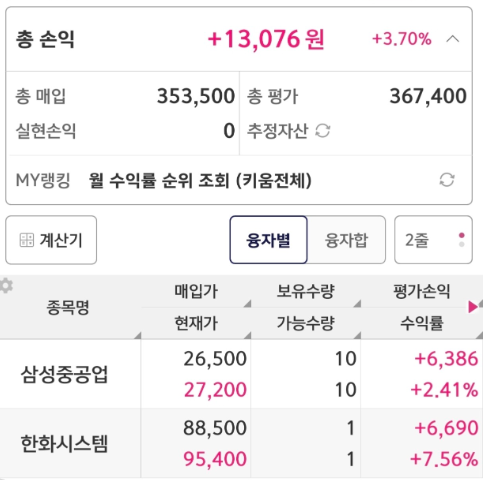Sort by the 종목명 column header
483x480 pixels.
point(68,307)
